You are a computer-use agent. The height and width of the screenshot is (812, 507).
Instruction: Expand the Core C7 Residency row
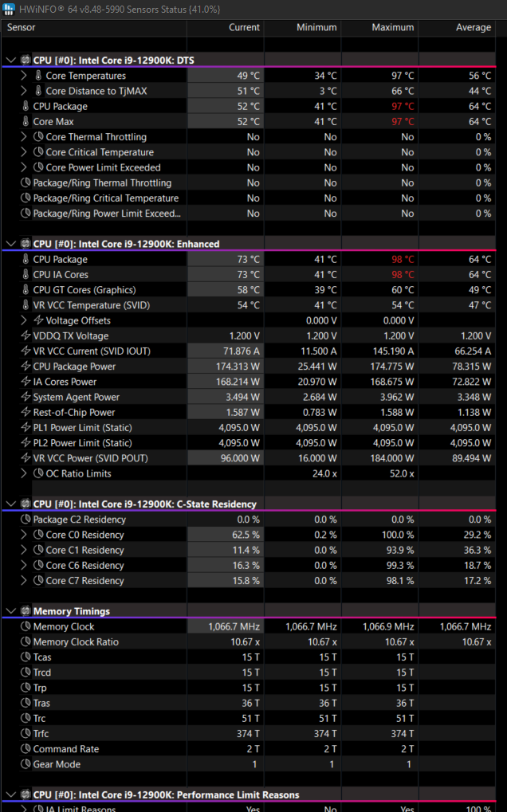click(24, 581)
